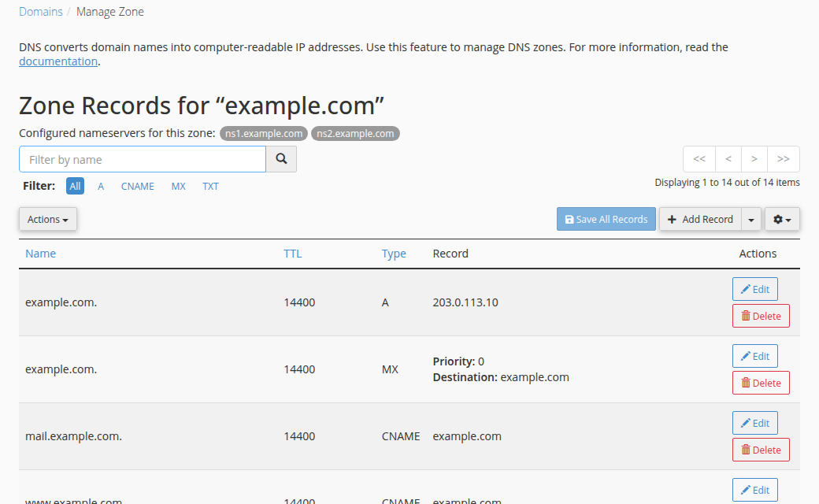The width and height of the screenshot is (819, 504).
Task: Click the mail.example.com. name cell
Action: pyautogui.click(x=74, y=436)
